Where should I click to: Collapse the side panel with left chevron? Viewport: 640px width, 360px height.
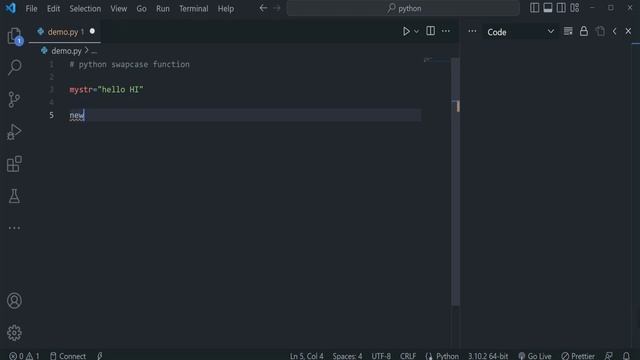(x=614, y=31)
